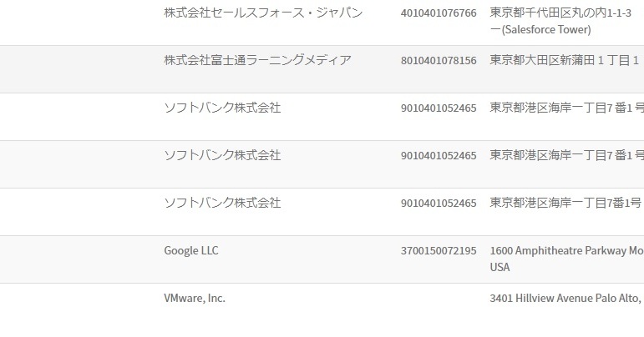Viewport: 644px width, 337px height.
Task: Click the 東京都大田区新蒲田 address cell
Action: (565, 61)
